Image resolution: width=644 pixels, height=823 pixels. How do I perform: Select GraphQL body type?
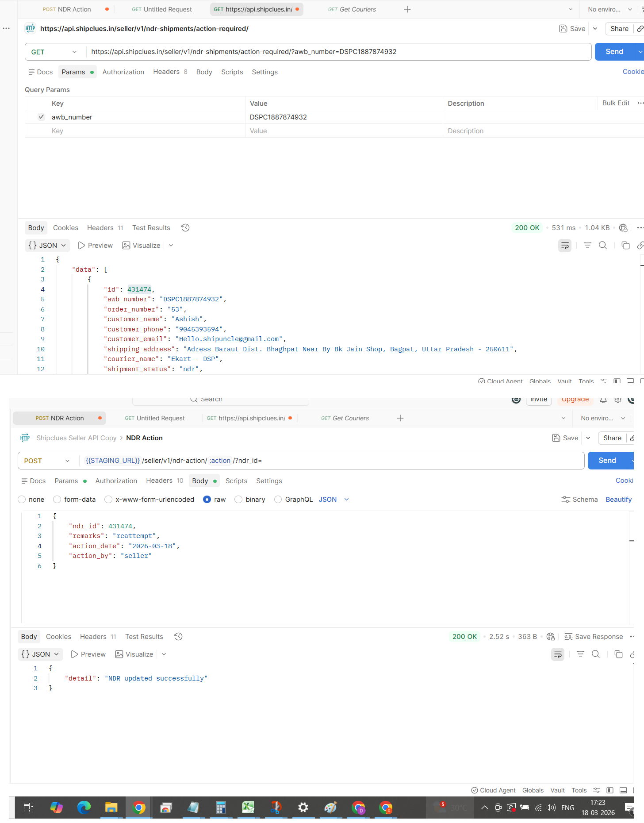tap(278, 499)
